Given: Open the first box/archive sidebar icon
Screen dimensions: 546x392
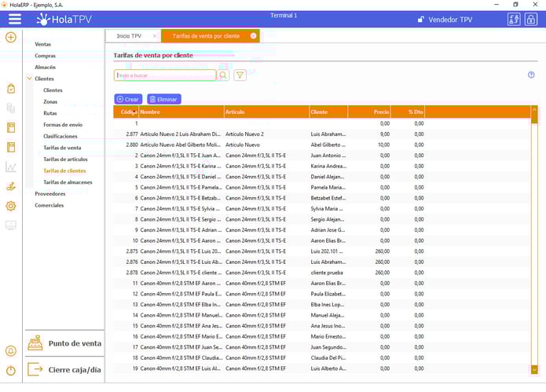Looking at the screenshot, I should (11, 127).
